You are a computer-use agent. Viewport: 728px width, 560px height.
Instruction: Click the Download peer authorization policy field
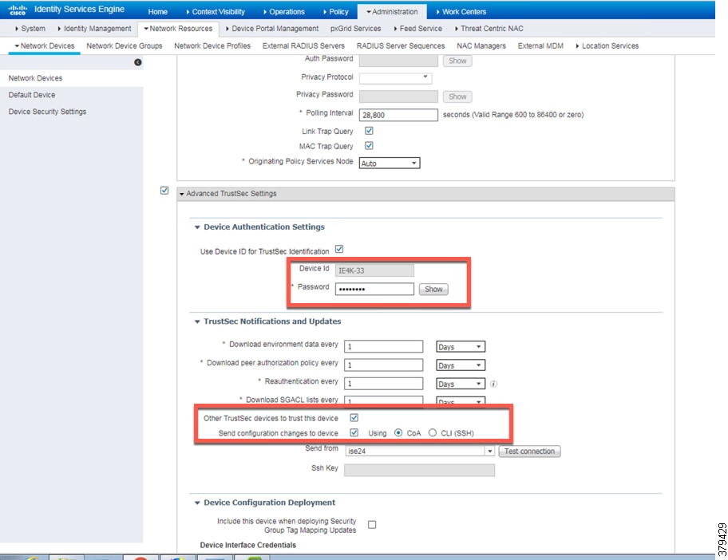tap(383, 365)
